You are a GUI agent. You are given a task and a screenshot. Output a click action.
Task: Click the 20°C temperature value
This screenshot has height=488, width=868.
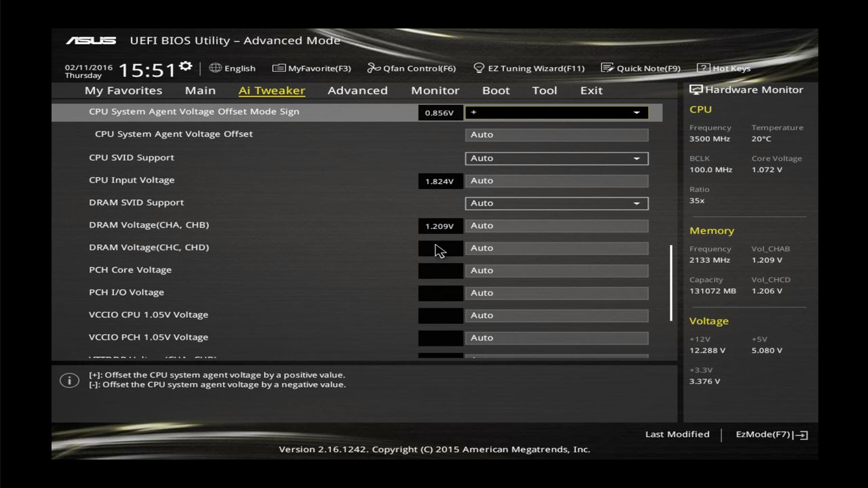762,139
